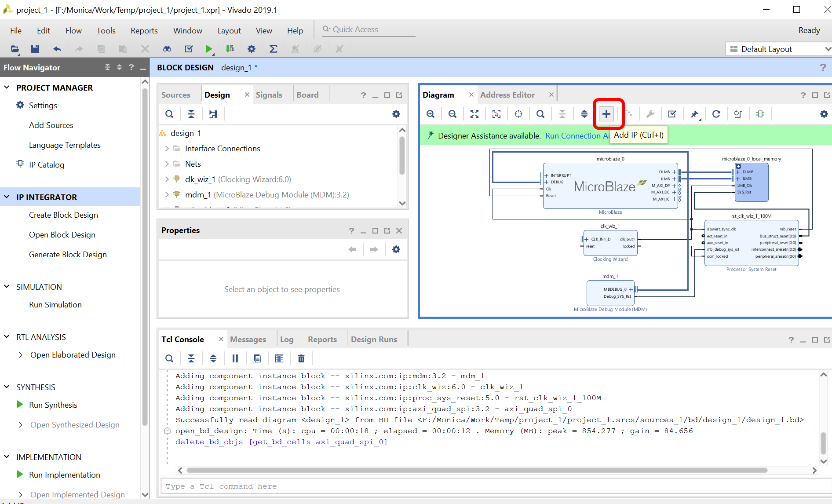Switch to the Signals tab
The image size is (832, 504).
269,95
